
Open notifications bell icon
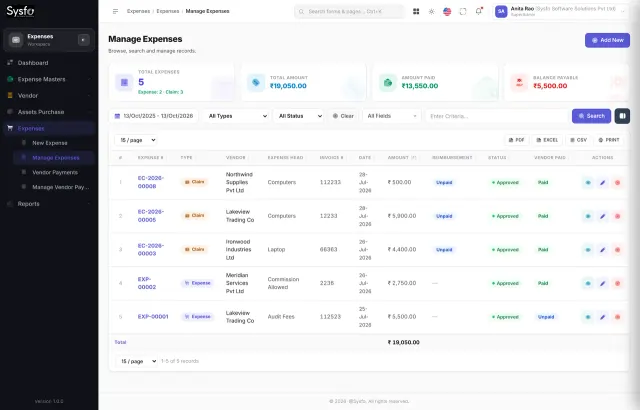[478, 11]
